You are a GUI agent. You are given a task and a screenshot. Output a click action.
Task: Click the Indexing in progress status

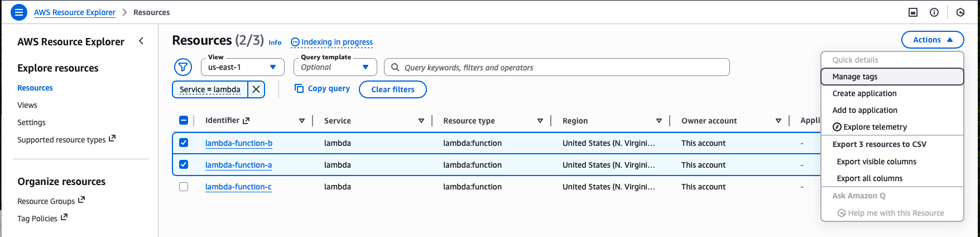332,42
